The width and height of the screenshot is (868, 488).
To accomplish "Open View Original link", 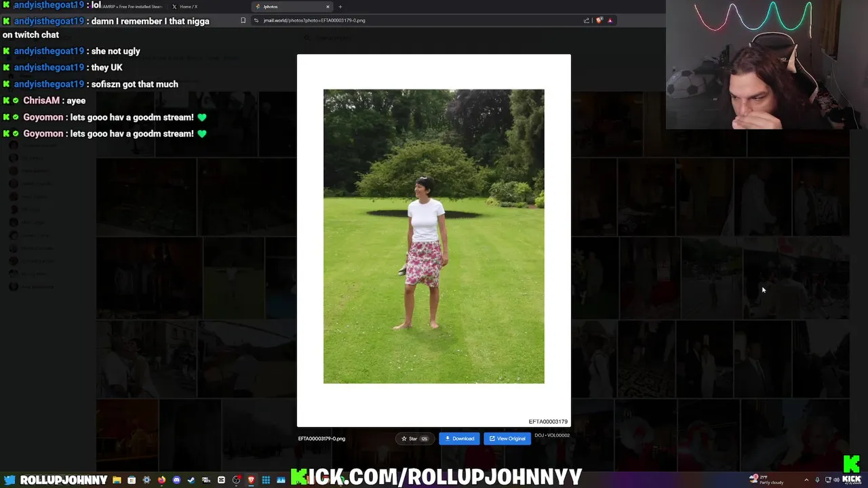I will coord(507,439).
